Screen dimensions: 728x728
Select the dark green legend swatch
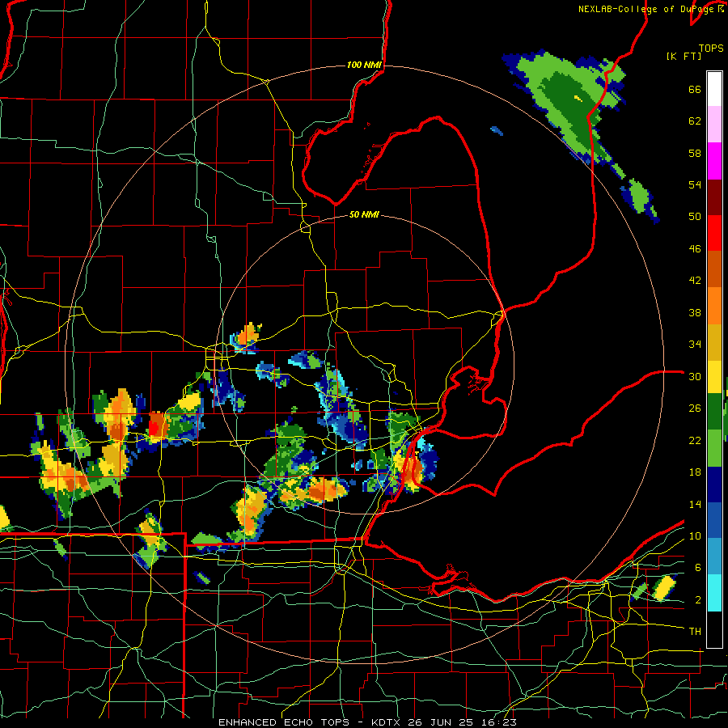(x=714, y=412)
